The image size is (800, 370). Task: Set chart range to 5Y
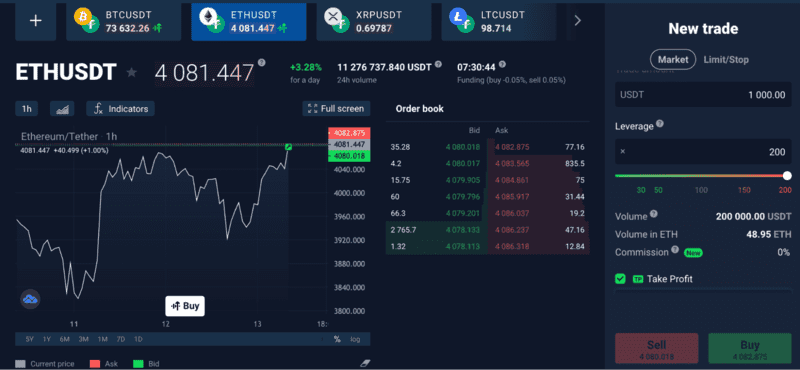[x=30, y=339]
